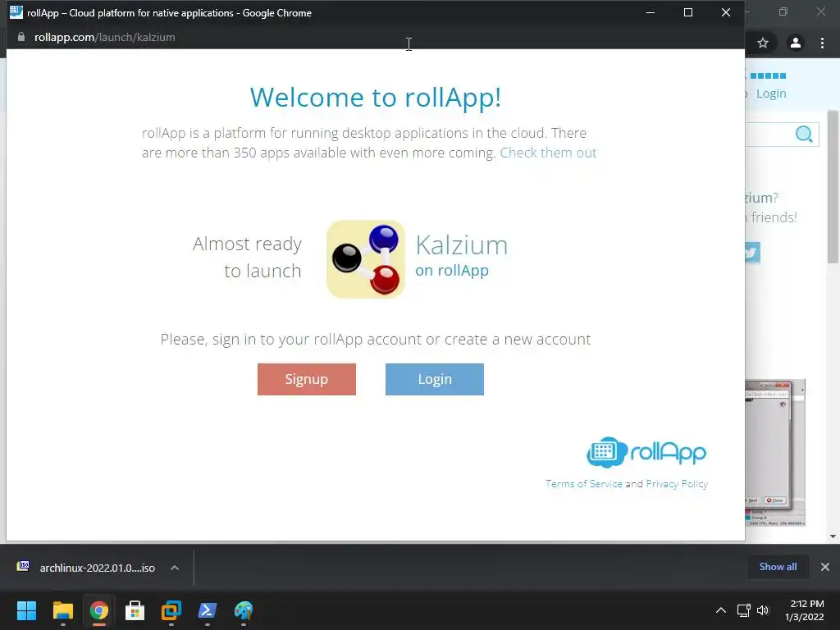Show hidden system tray icons
Screen dimensions: 840x630
pos(721,610)
